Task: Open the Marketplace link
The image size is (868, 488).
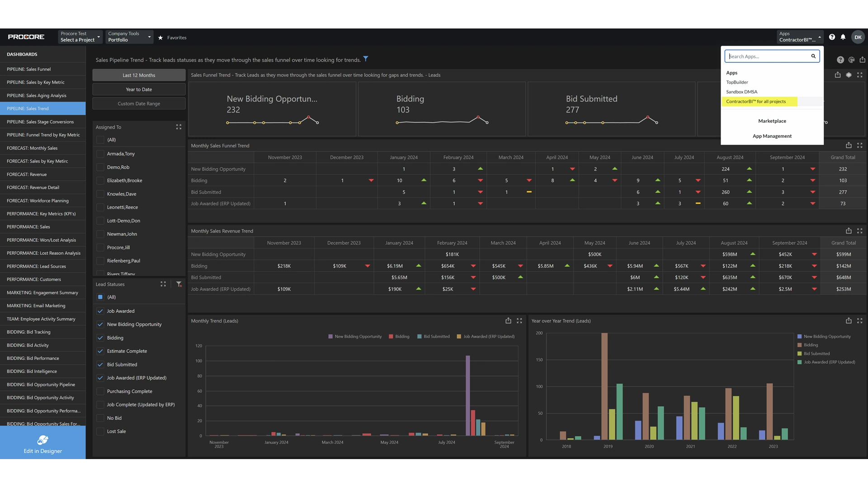Action: [772, 121]
